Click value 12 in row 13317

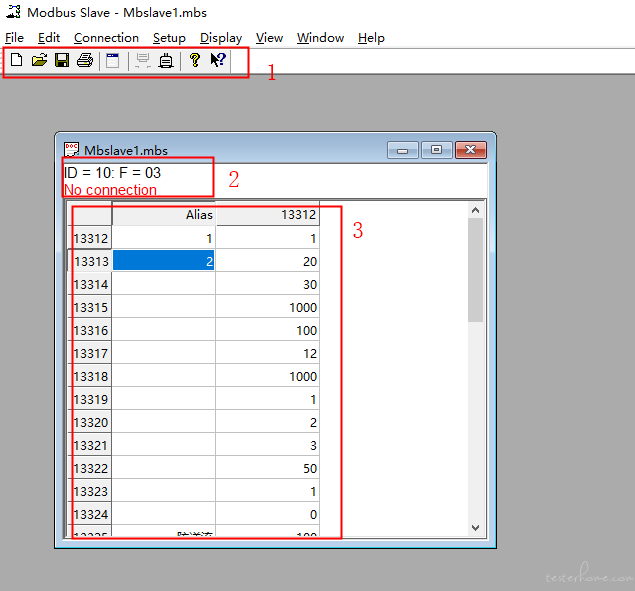tap(267, 353)
